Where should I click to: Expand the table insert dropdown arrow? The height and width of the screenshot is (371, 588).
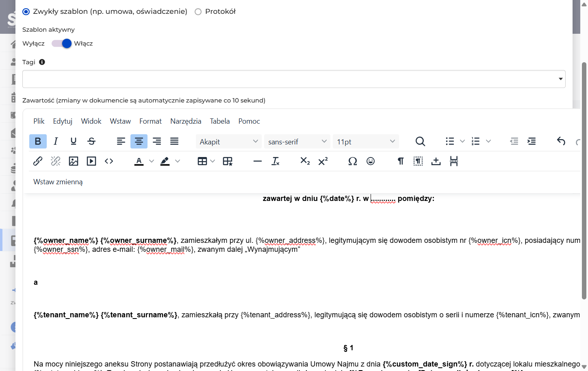click(x=213, y=161)
